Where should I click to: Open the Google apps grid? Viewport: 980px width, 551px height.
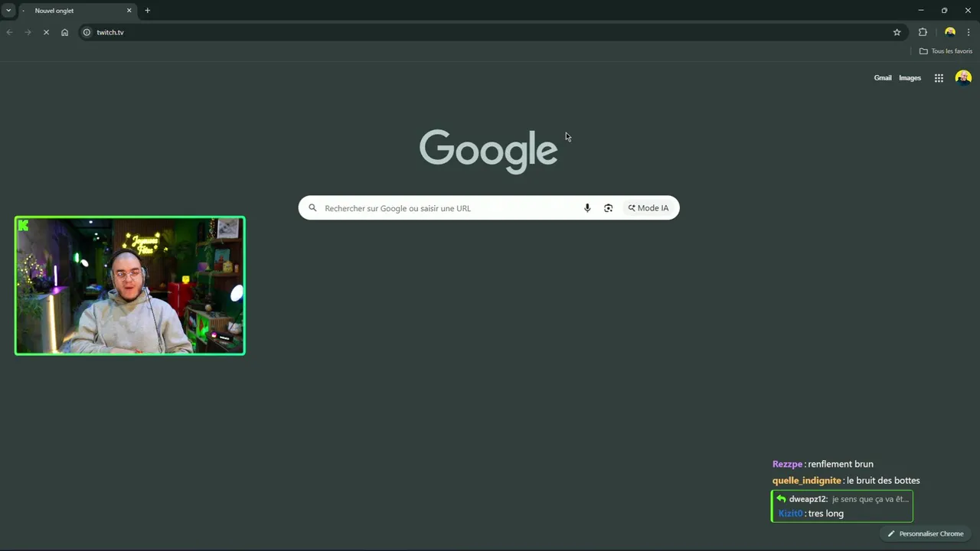pos(939,78)
